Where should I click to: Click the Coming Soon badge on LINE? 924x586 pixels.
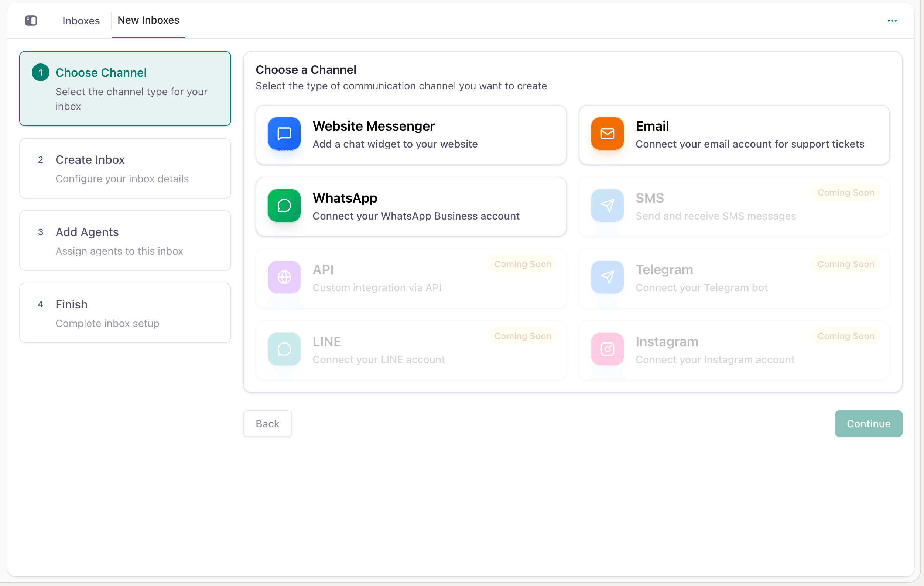tap(523, 336)
